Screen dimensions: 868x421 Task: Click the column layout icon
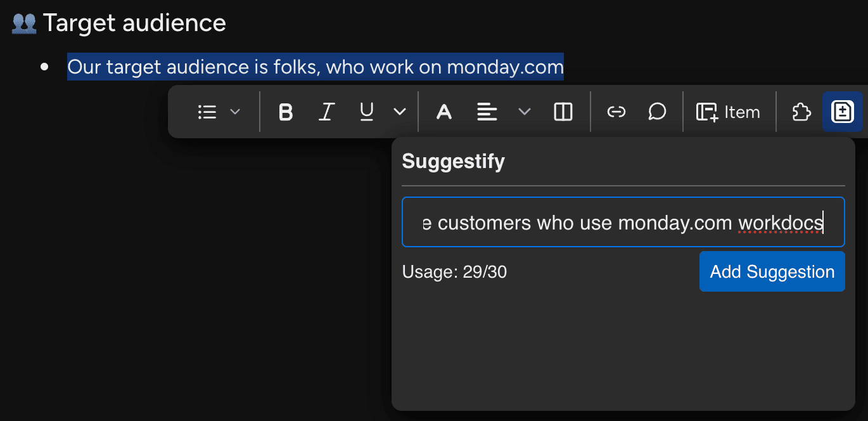pyautogui.click(x=563, y=112)
